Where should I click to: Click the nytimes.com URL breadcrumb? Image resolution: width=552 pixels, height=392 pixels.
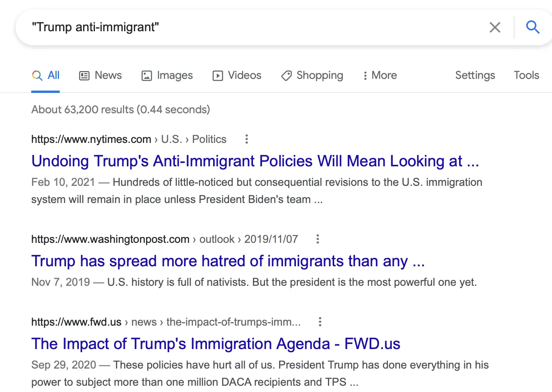91,139
